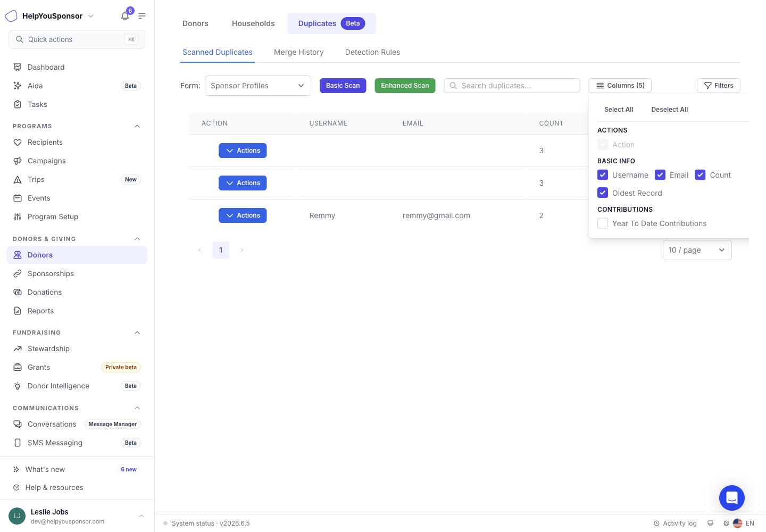The height and width of the screenshot is (532, 766).
Task: Focus the Search duplicates field
Action: point(512,86)
